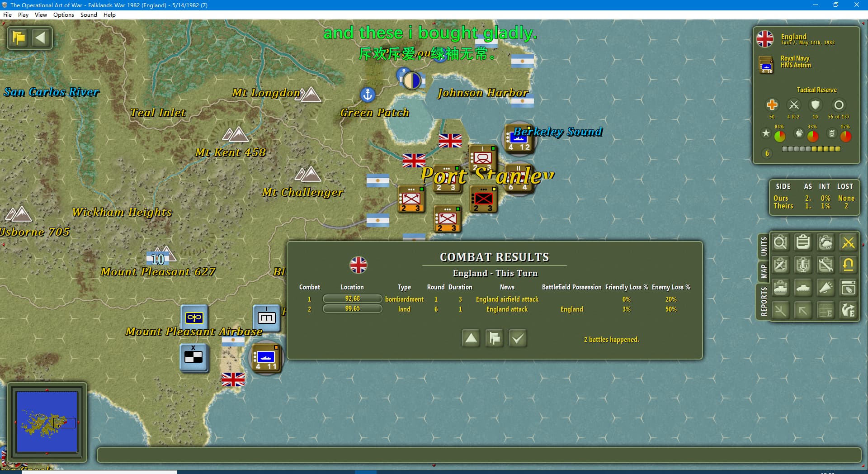Click the 84% proficiency pie indicator
868x474 pixels.
pyautogui.click(x=779, y=136)
